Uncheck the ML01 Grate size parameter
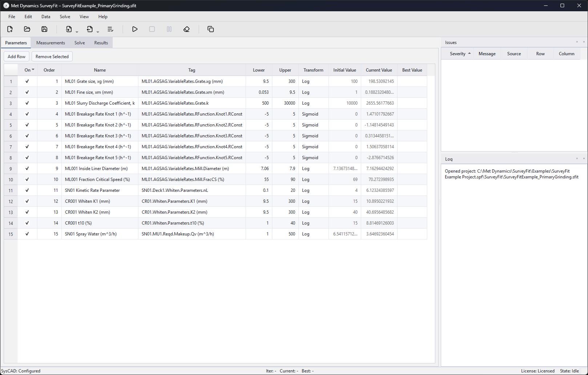Viewport: 588px width, 375px height. click(x=27, y=81)
